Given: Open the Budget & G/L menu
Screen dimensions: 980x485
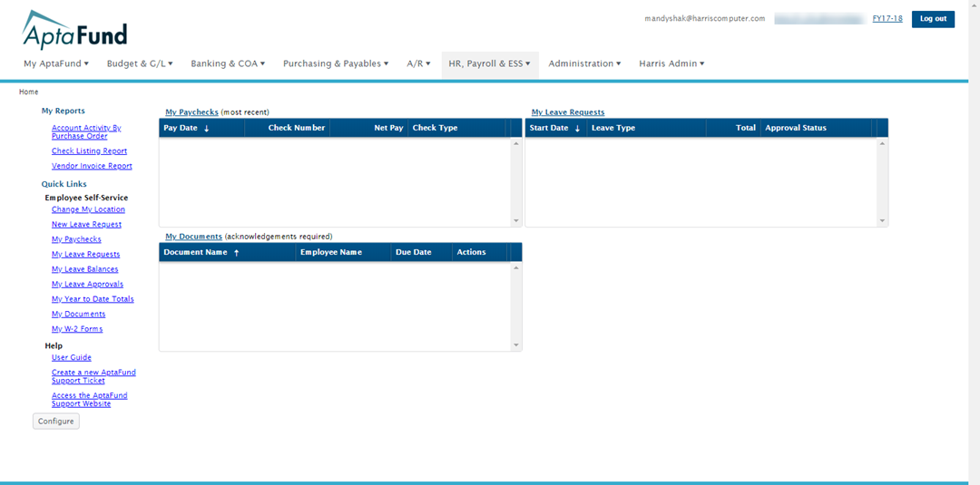Looking at the screenshot, I should [140, 63].
